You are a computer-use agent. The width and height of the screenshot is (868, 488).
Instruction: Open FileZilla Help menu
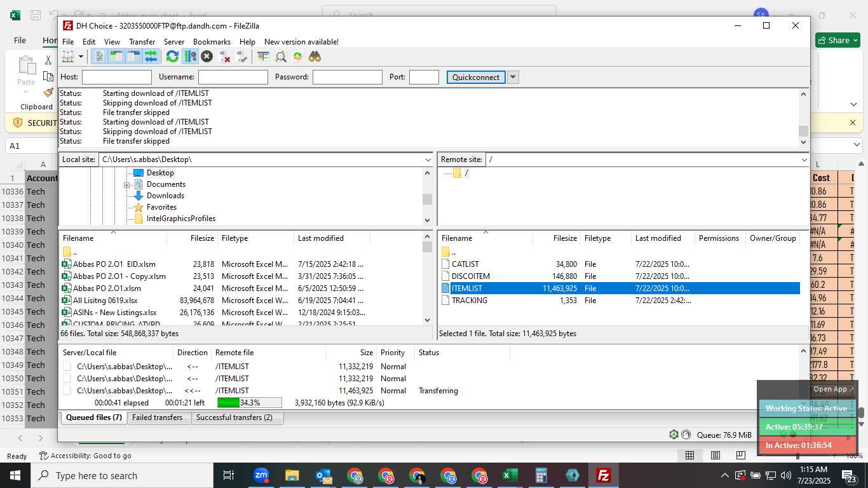[247, 41]
